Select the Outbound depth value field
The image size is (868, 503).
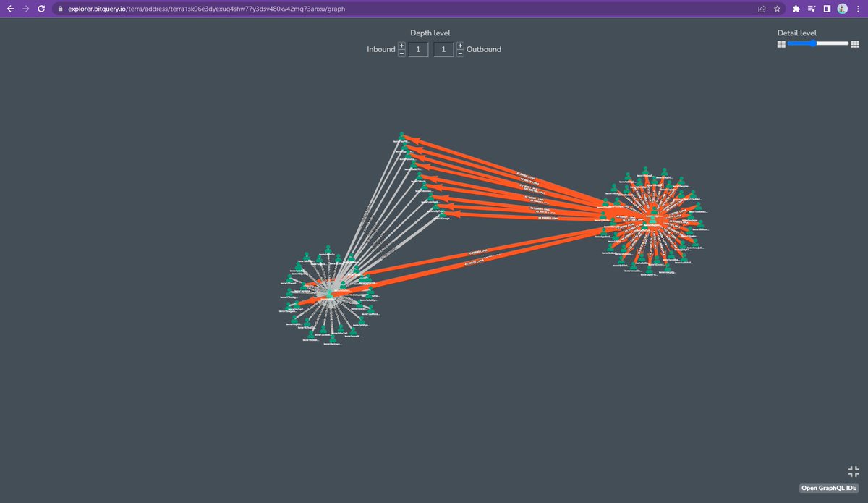click(443, 49)
